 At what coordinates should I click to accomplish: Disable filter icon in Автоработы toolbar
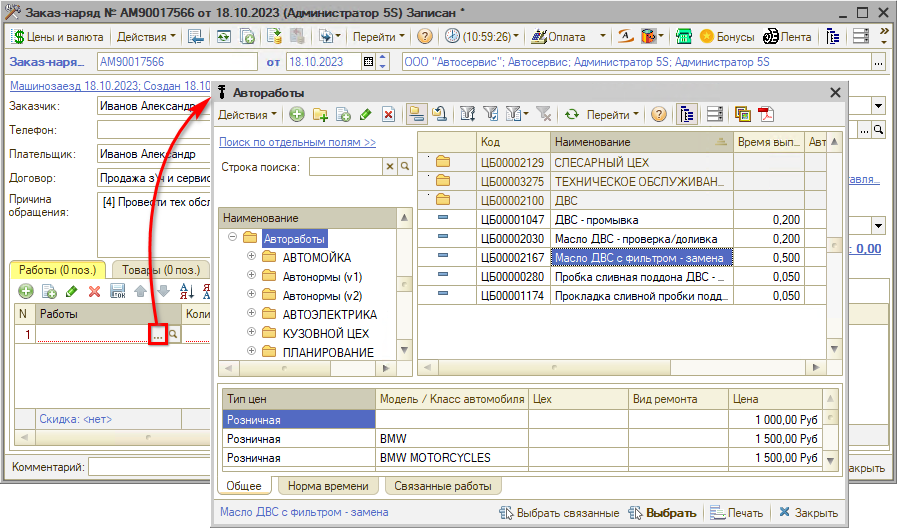pyautogui.click(x=544, y=114)
